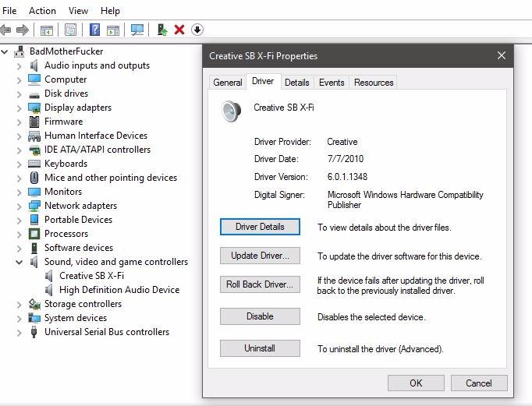Select Creative SB X-Fi in the device tree
The width and height of the screenshot is (532, 406).
(91, 276)
